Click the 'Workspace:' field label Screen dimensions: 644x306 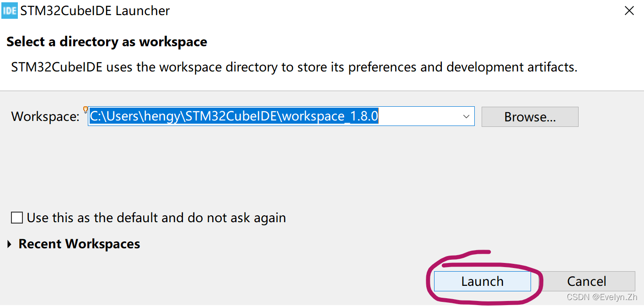tap(45, 117)
